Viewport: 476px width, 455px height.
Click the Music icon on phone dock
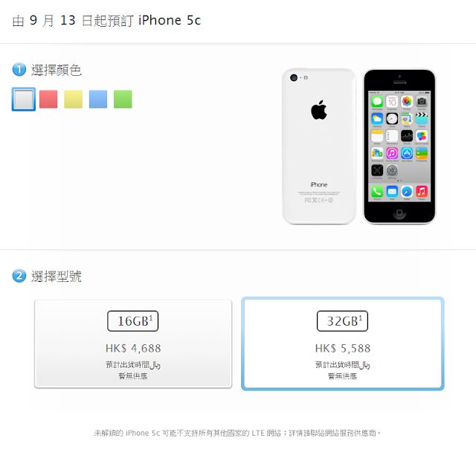pyautogui.click(x=422, y=192)
